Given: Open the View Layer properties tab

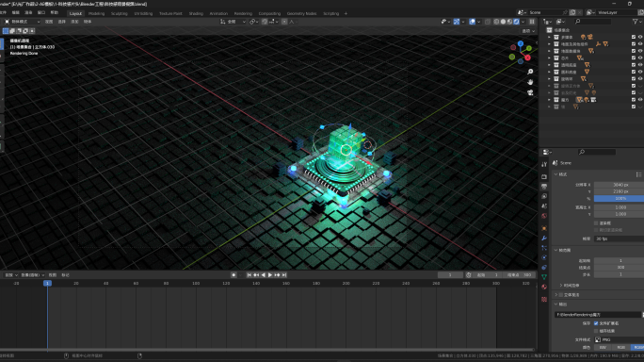Looking at the screenshot, I should tap(544, 196).
